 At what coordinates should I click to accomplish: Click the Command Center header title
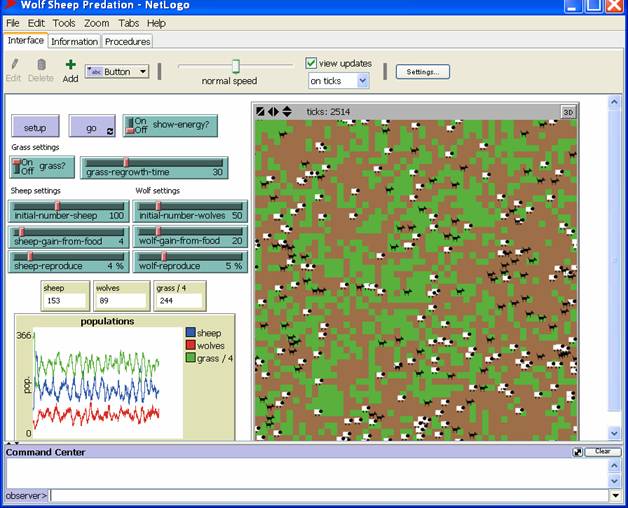(45, 452)
